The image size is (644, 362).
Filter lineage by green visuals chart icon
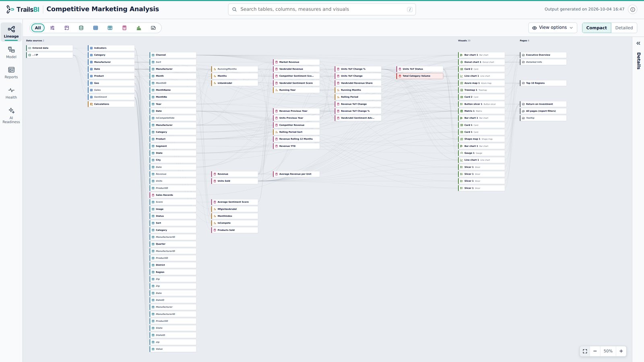(x=139, y=28)
